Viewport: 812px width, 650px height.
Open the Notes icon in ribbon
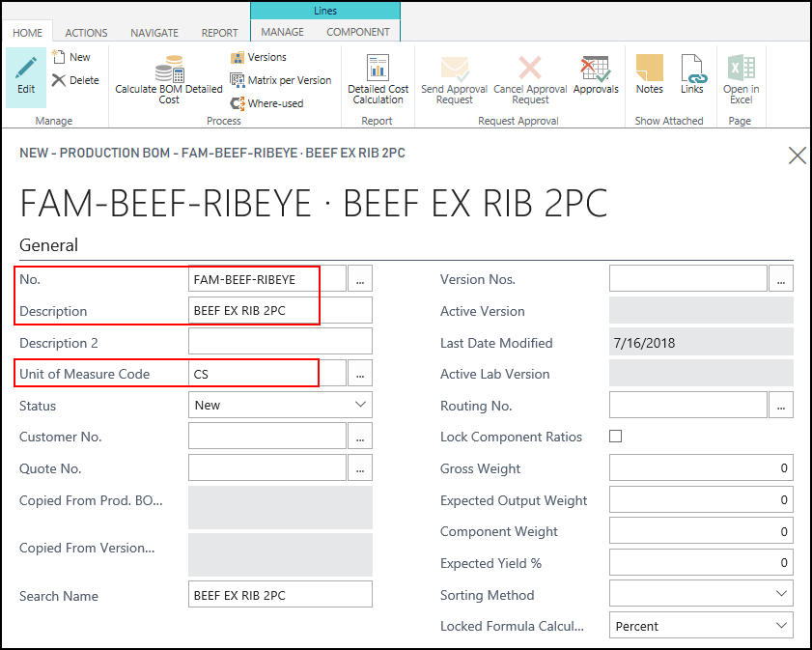coord(650,73)
